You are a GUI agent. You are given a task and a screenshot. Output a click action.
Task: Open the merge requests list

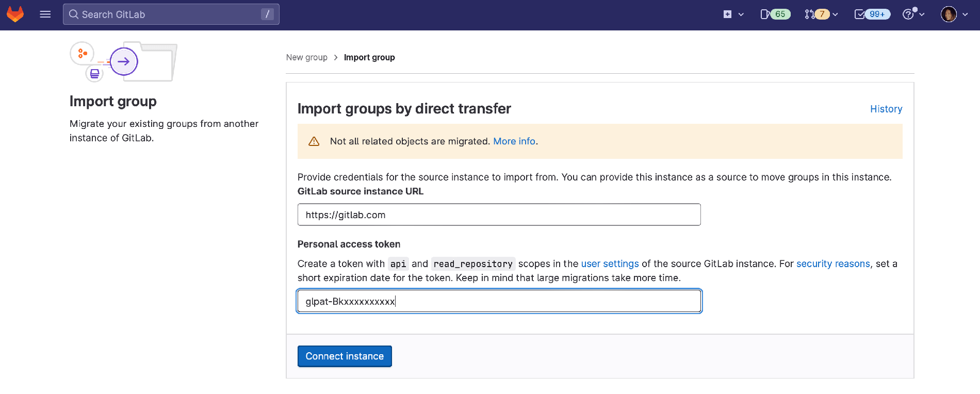(x=818, y=14)
